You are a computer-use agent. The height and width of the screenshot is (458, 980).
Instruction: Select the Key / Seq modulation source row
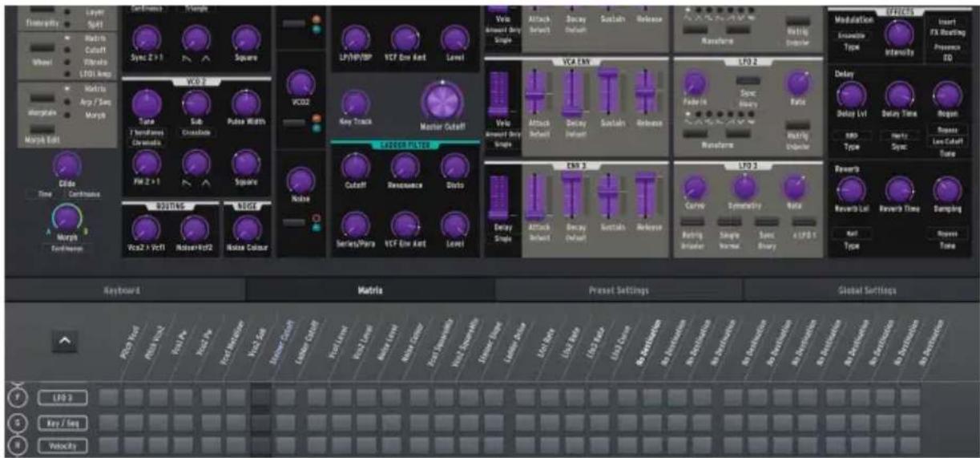[62, 423]
